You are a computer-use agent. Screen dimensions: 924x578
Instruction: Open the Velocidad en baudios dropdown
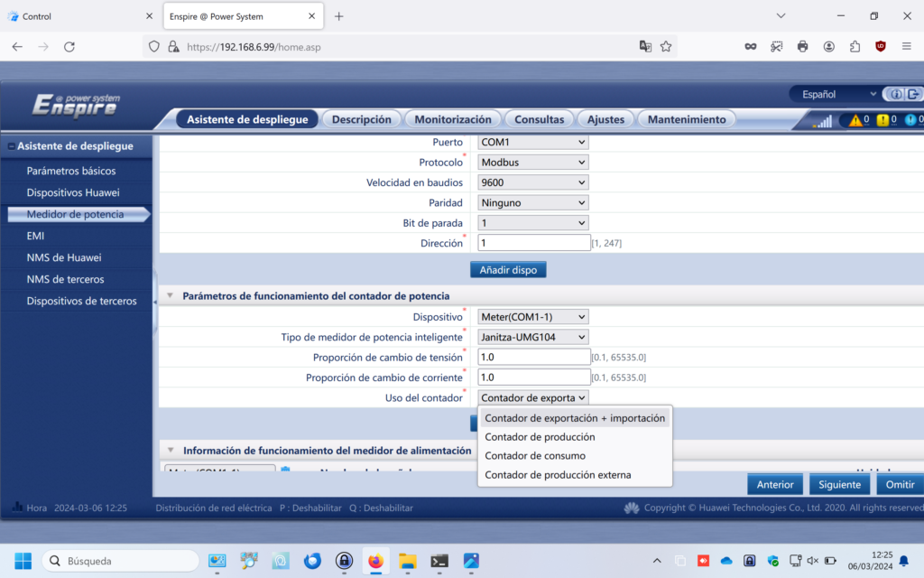pos(533,182)
